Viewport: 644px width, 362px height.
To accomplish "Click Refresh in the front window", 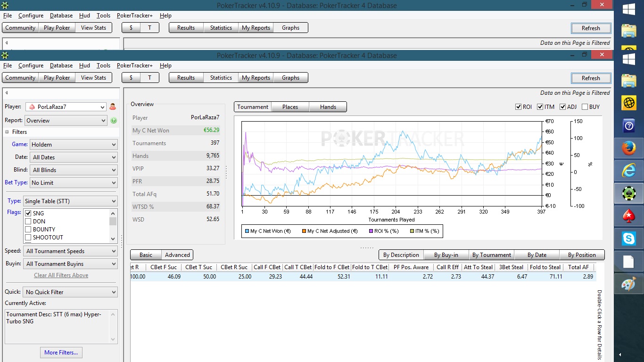I will coord(591,78).
